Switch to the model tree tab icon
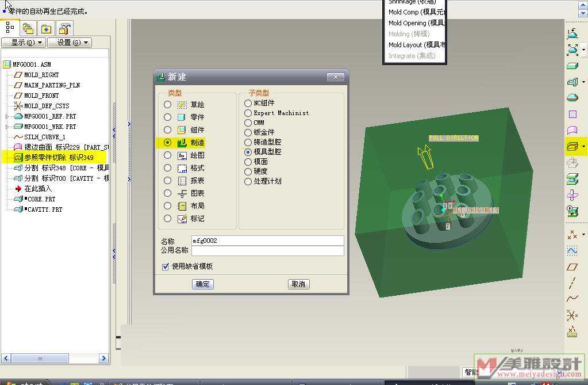Image resolution: width=588 pixels, height=385 pixels. [10, 28]
